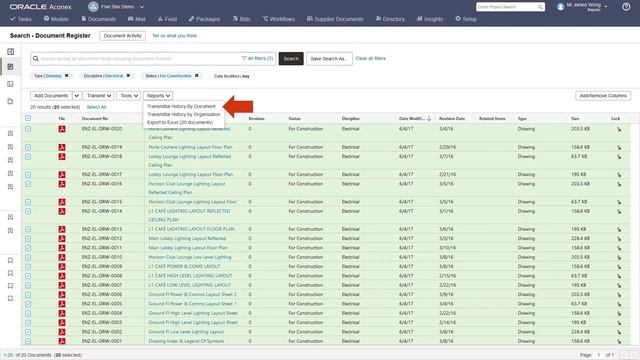Open the Help question mark icon
This screenshot has height=360, width=640.
pyautogui.click(x=626, y=7)
